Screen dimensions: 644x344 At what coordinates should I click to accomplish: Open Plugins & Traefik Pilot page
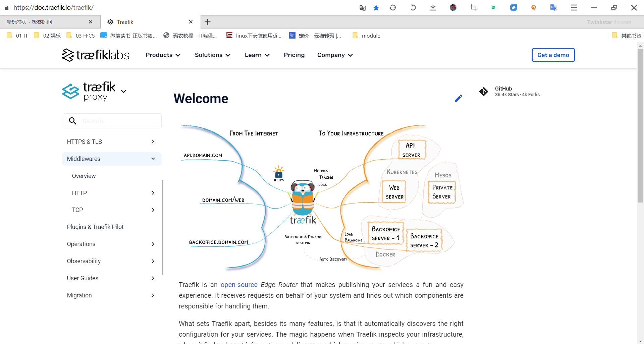tap(95, 227)
